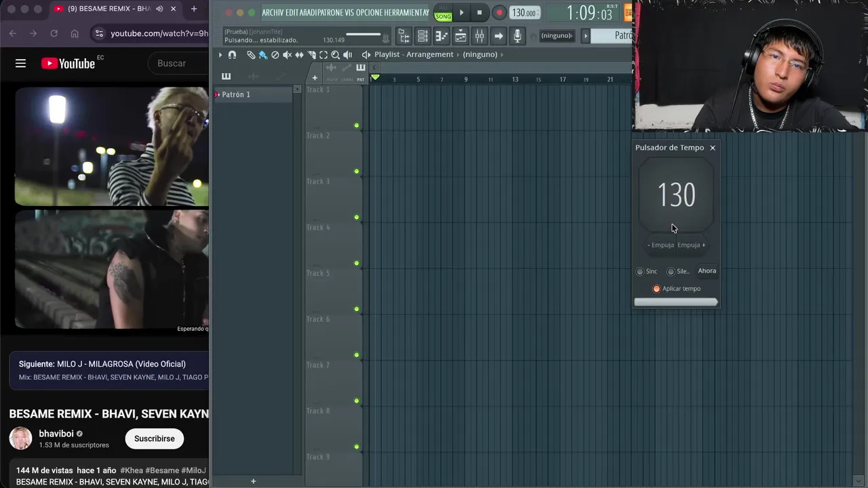Open the (ninguno) pattern selector dropdown
868x488 pixels.
coord(557,36)
